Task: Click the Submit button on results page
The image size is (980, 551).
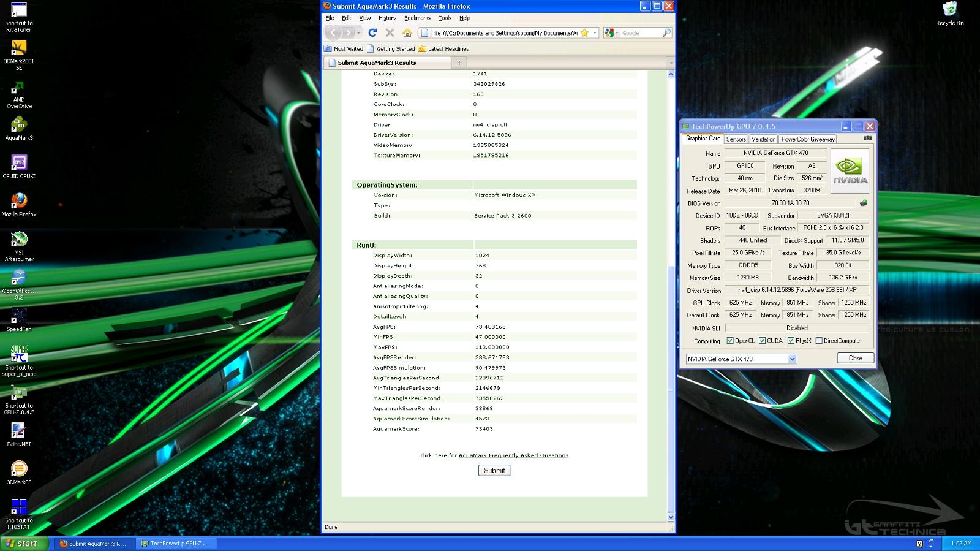Action: [494, 471]
